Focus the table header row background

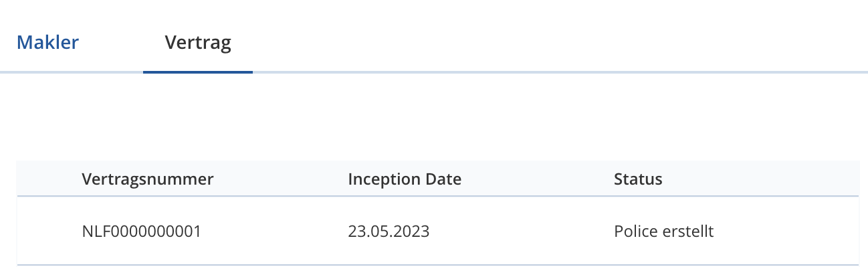(438, 179)
